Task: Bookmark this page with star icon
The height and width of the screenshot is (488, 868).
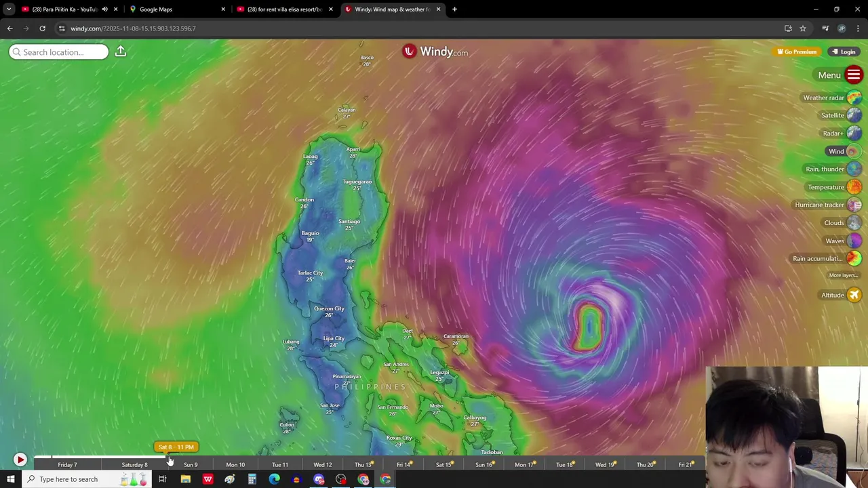Action: tap(803, 28)
